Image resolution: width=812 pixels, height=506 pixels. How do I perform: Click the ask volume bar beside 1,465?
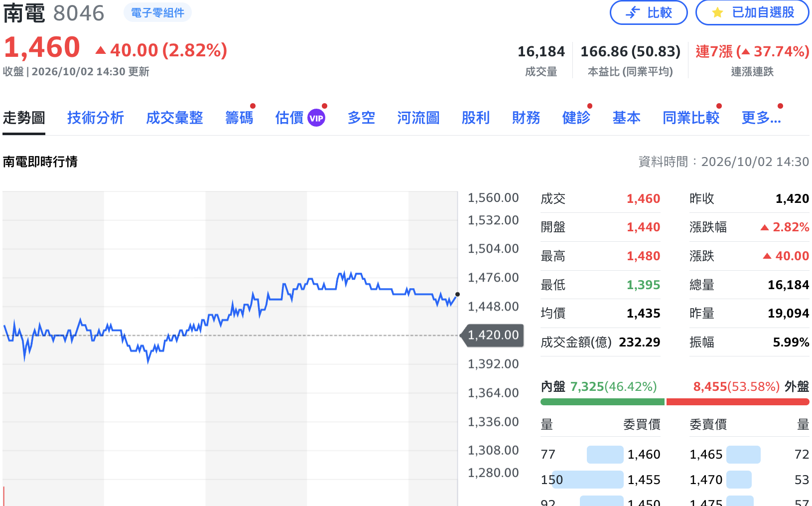click(x=743, y=455)
